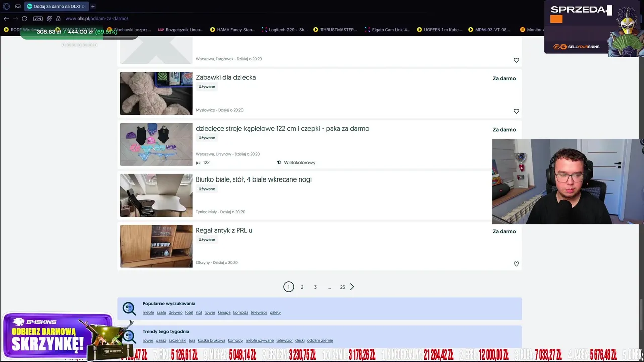Click the Opera browser menu icon

(7, 6)
